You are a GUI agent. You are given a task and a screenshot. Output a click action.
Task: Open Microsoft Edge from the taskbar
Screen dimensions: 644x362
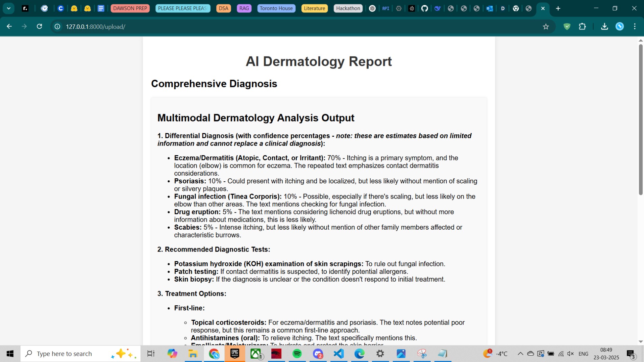pyautogui.click(x=360, y=354)
